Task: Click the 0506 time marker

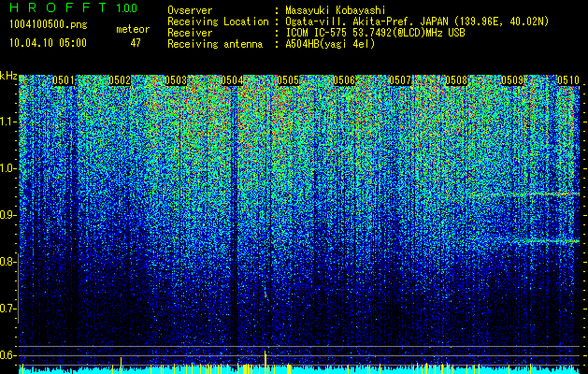Action: tap(344, 80)
